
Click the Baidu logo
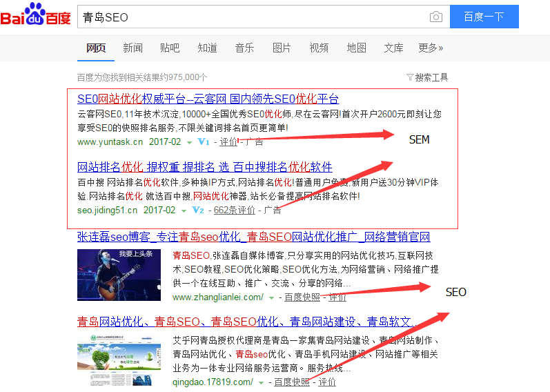click(x=35, y=14)
